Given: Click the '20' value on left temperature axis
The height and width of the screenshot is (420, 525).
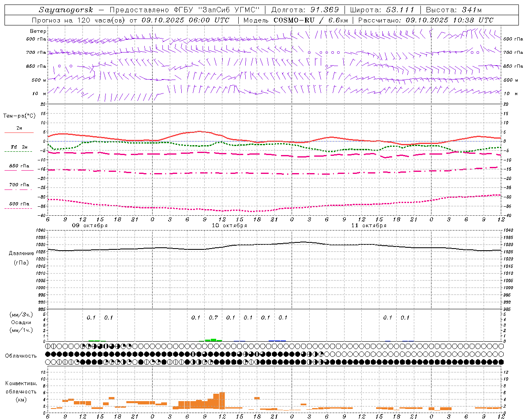Looking at the screenshot, I should [43, 105].
